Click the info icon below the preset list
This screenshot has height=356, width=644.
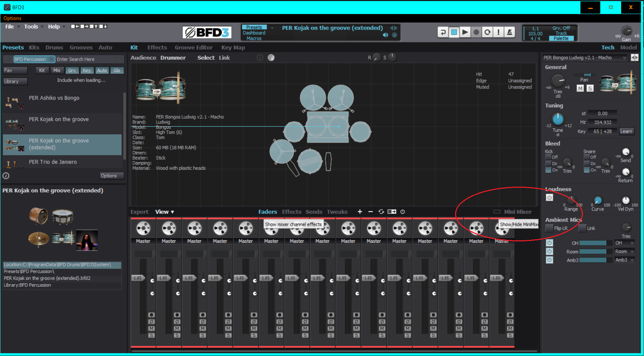point(6,176)
